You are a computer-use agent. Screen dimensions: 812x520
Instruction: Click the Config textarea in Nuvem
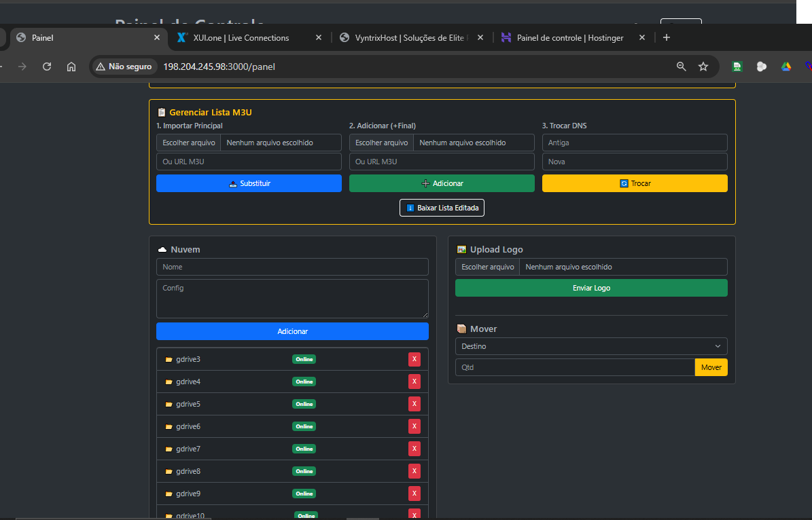[292, 298]
